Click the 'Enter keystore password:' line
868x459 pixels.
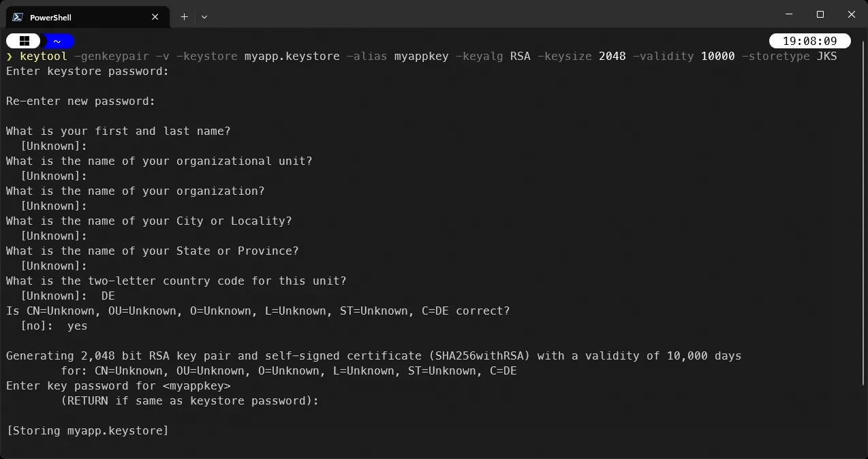coord(87,71)
